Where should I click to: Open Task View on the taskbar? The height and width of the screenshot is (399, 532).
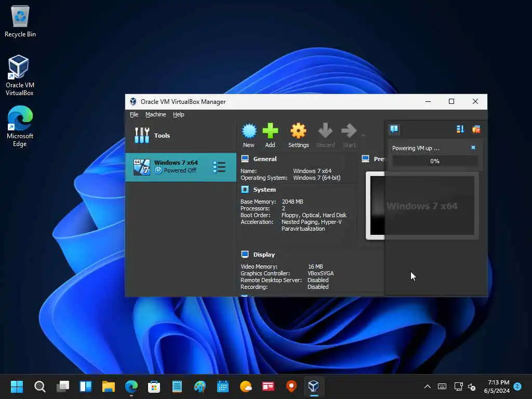(x=63, y=387)
